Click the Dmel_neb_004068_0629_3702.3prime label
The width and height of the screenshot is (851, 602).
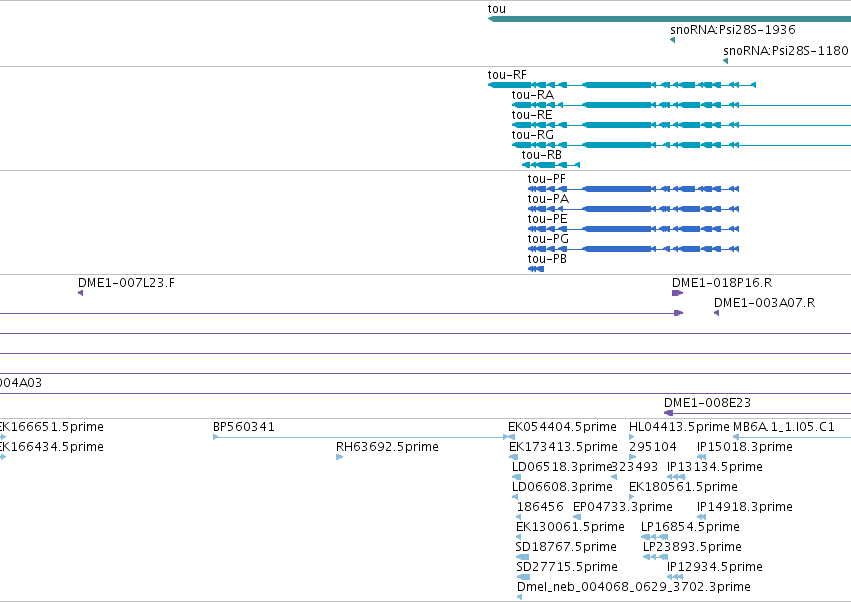pyautogui.click(x=634, y=587)
